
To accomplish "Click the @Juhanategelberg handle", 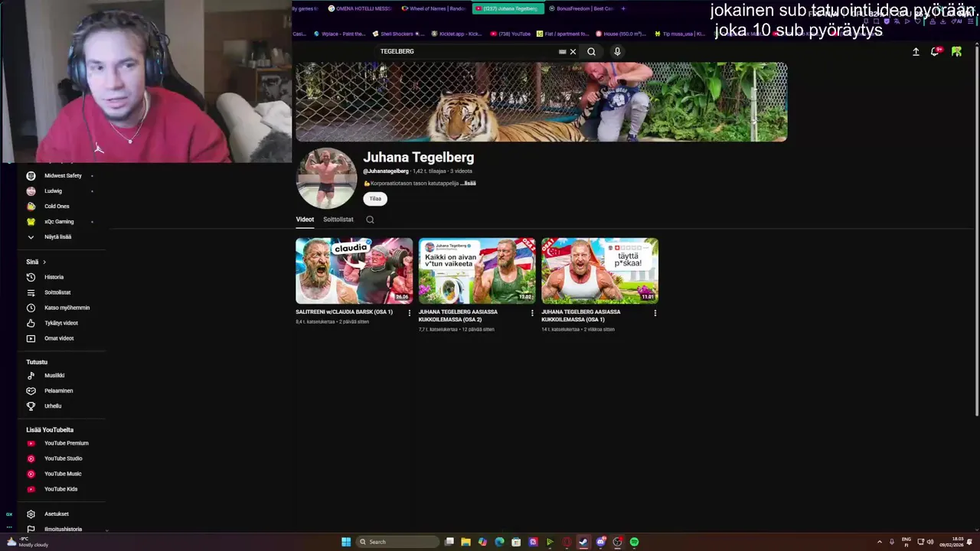I will (386, 171).
